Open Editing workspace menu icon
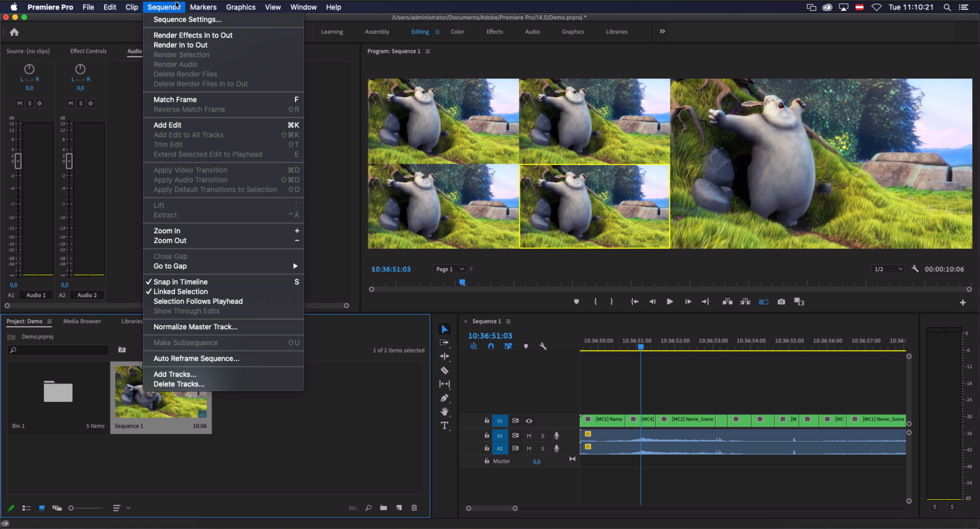 tap(437, 32)
